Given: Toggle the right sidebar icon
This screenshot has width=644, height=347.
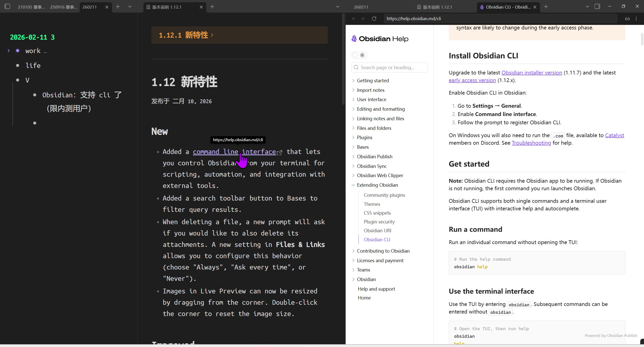Looking at the screenshot, I should point(597,7).
